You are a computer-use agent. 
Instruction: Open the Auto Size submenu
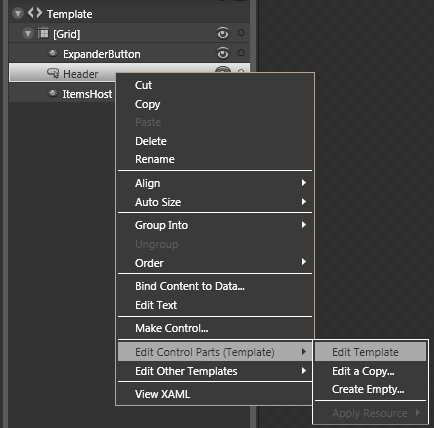click(x=215, y=202)
